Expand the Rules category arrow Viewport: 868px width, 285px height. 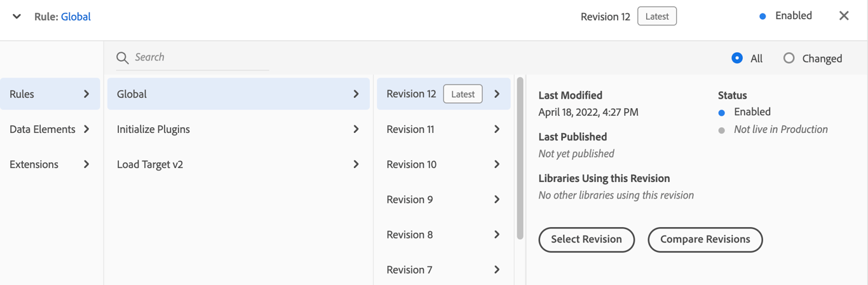tap(86, 94)
